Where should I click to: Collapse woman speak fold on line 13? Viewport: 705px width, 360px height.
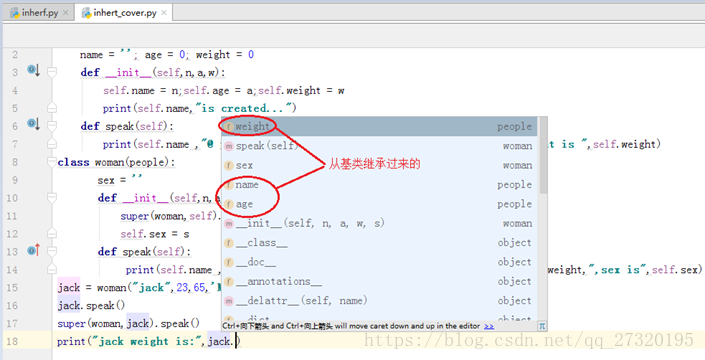(x=52, y=251)
